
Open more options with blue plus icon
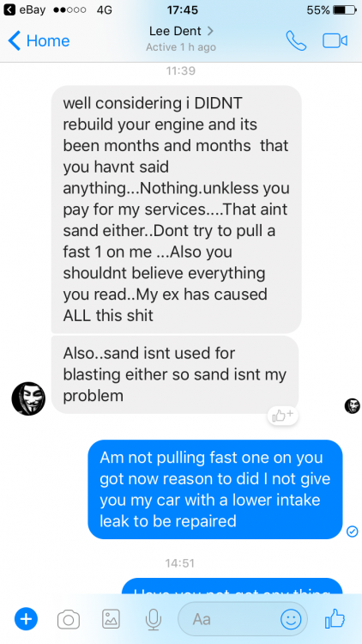pos(26,619)
